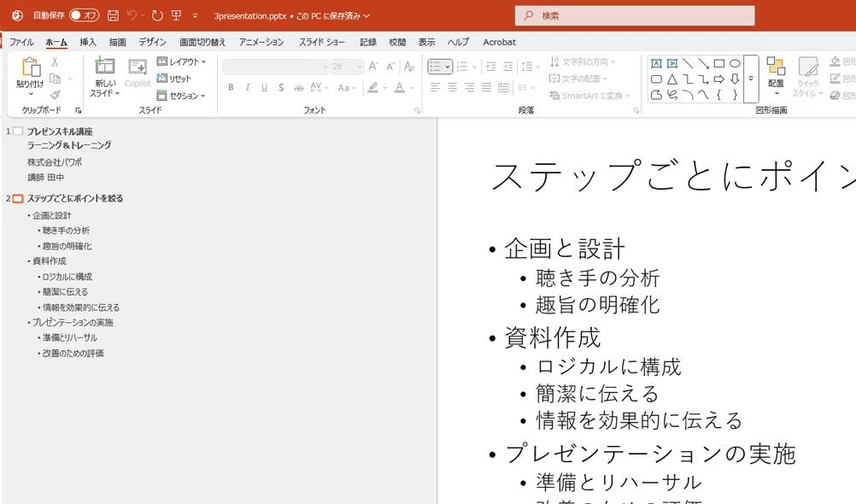The width and height of the screenshot is (856, 504).
Task: Select the Rounded Rectangle shape in gallery
Action: click(657, 79)
